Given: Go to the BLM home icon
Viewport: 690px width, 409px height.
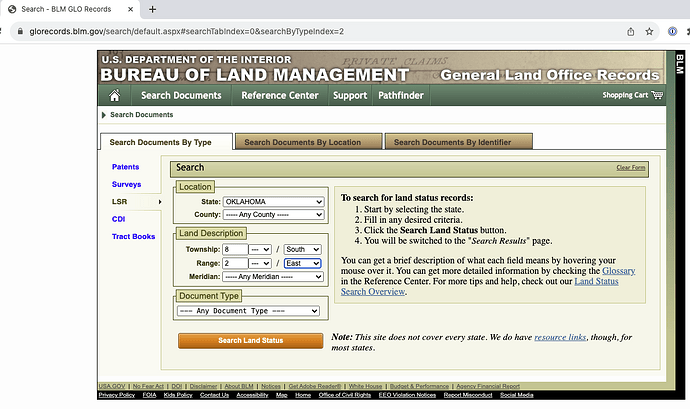Looking at the screenshot, I should (x=114, y=95).
